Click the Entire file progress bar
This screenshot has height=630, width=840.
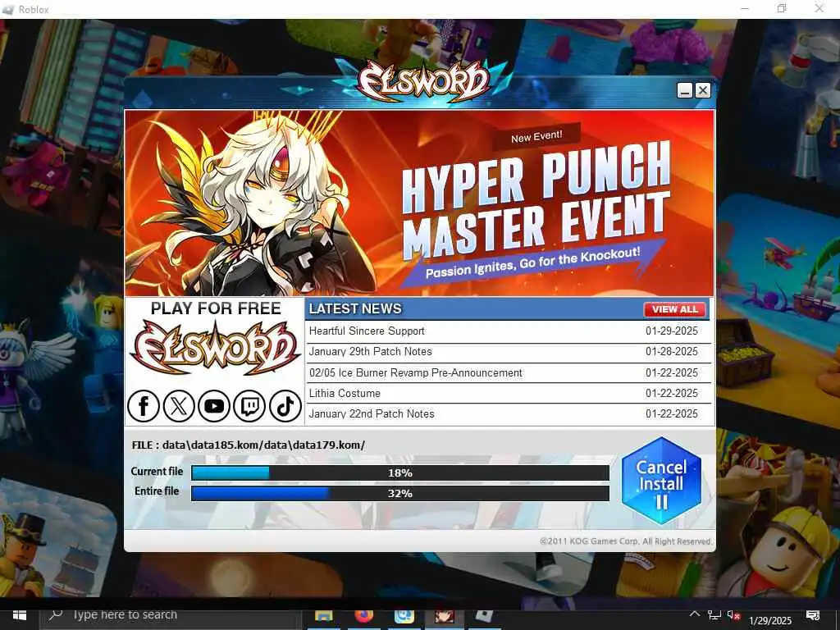(400, 493)
